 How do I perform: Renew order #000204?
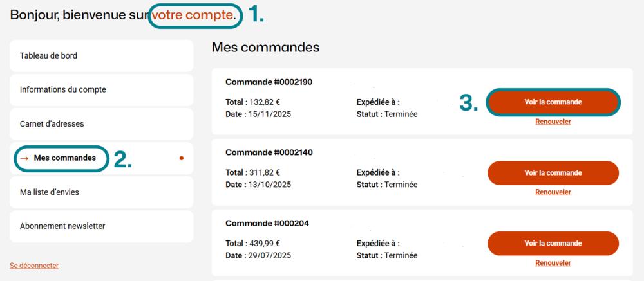click(553, 263)
